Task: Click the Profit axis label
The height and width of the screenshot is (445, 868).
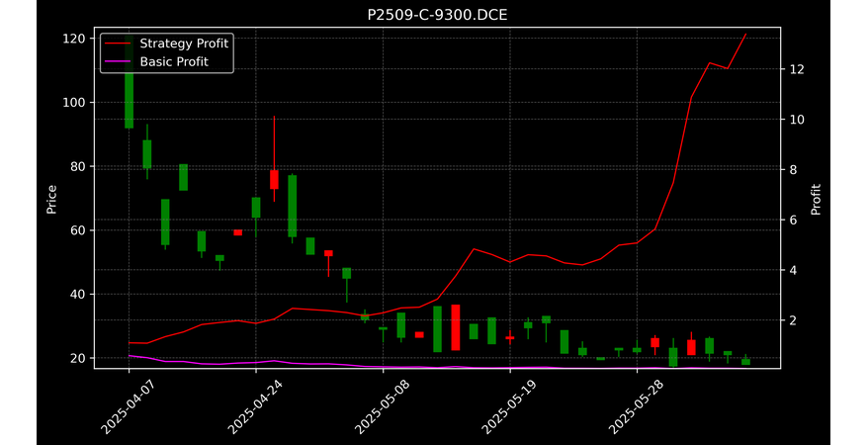Action: (x=816, y=199)
